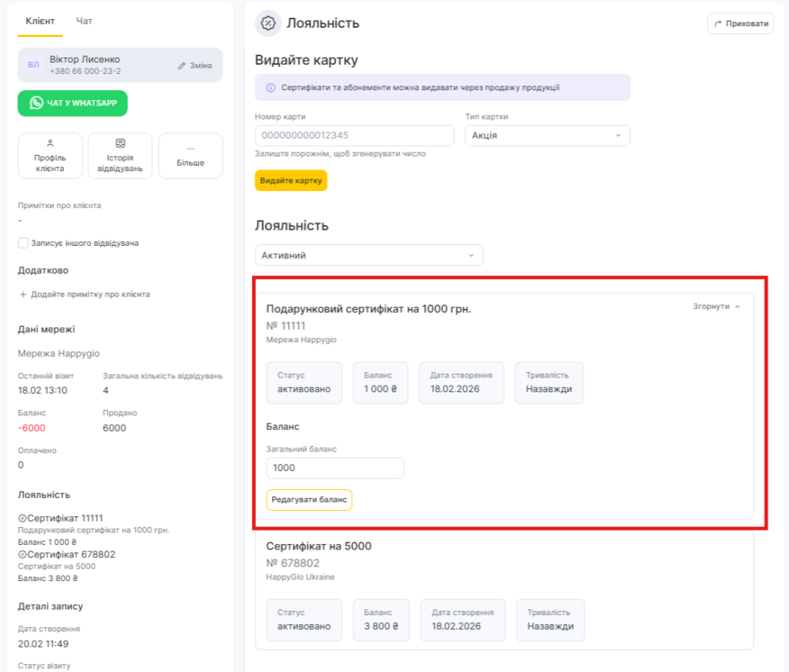
Task: Open Профіль клієнта person icon
Action: coord(50,143)
